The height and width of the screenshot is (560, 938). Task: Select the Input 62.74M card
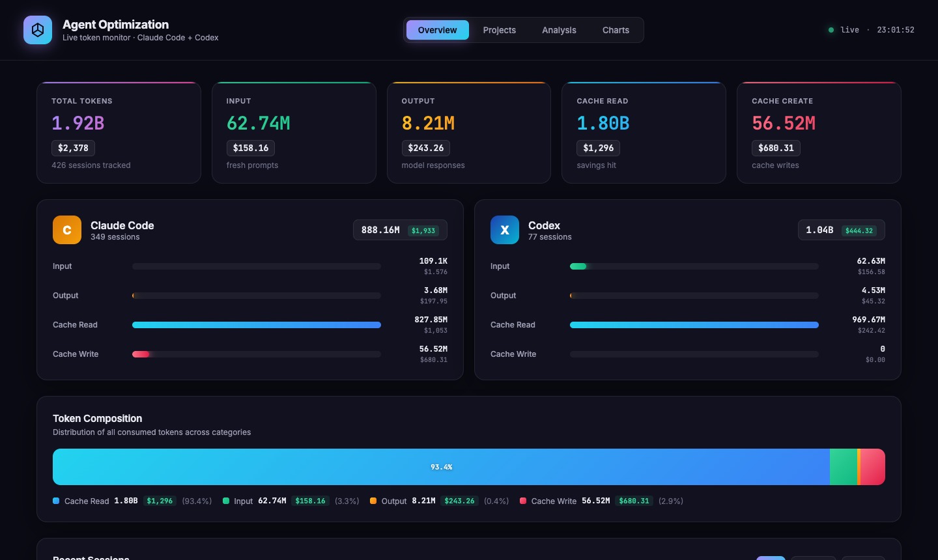point(294,133)
